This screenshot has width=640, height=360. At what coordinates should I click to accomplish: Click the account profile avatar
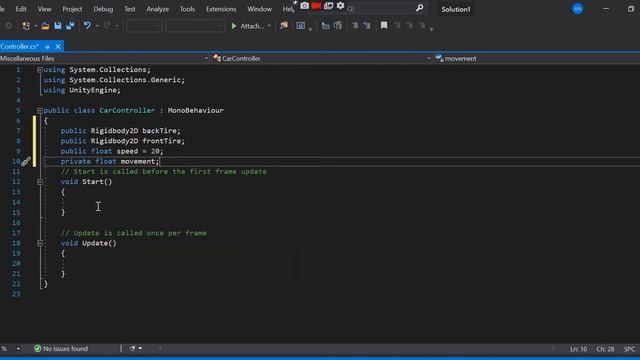click(577, 9)
